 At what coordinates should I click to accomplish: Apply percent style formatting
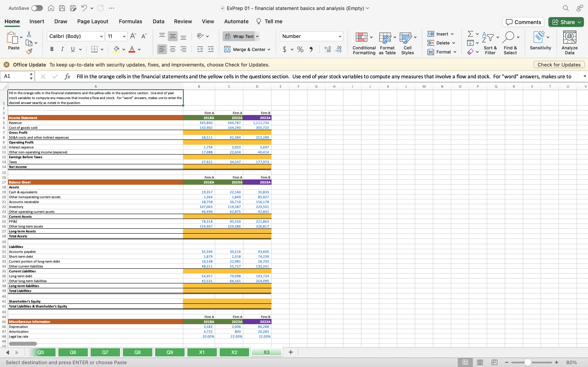300,50
